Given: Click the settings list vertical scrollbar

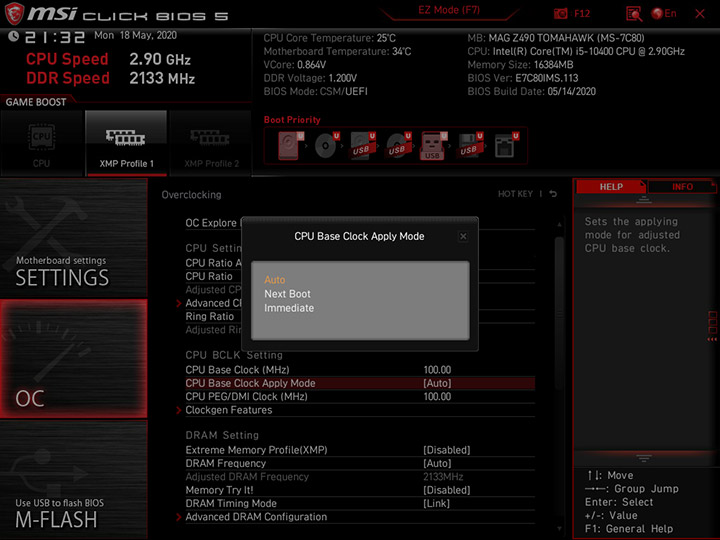Looking at the screenshot, I should click(559, 313).
